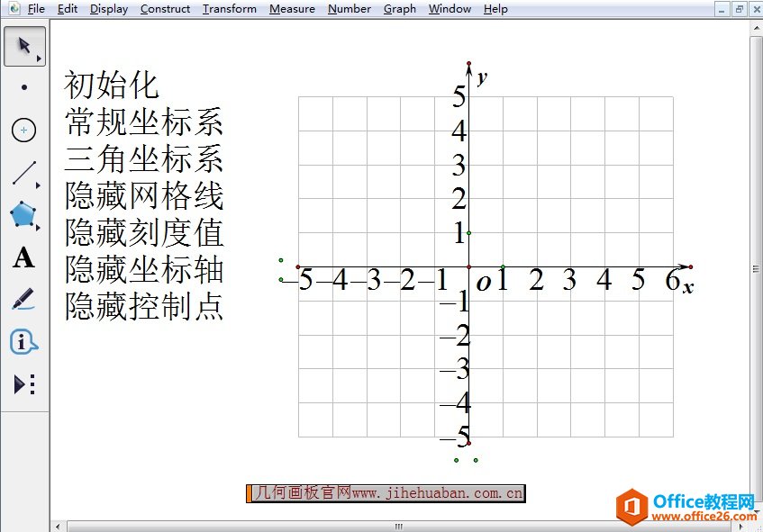This screenshot has width=763, height=532.
Task: Select the Arrow selection tool
Action: tap(24, 46)
